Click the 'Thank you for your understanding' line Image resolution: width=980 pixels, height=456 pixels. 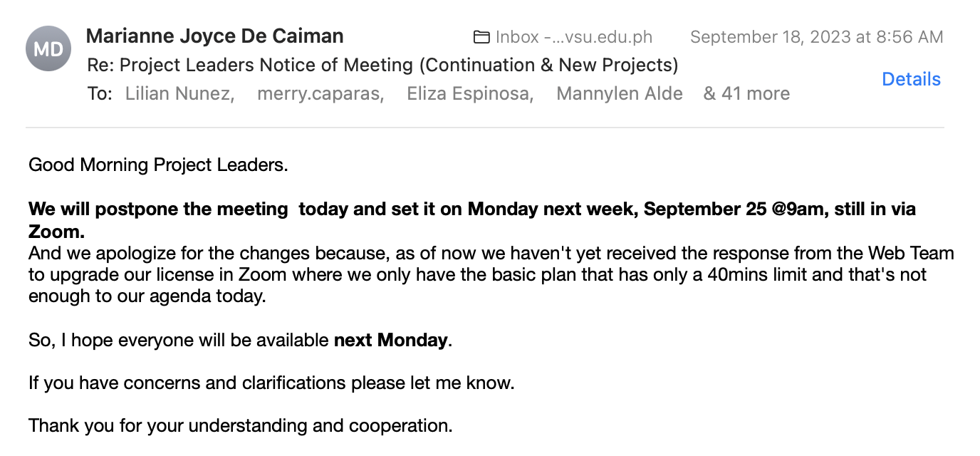tap(241, 426)
